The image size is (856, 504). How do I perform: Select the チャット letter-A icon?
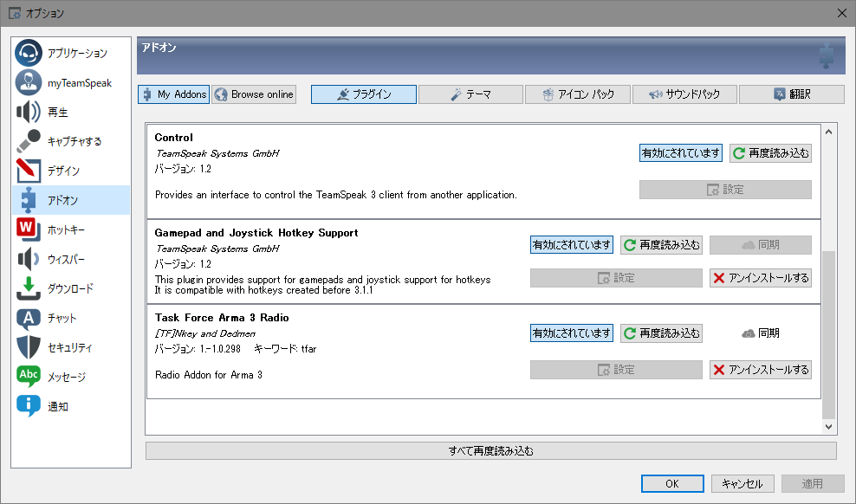tap(29, 318)
